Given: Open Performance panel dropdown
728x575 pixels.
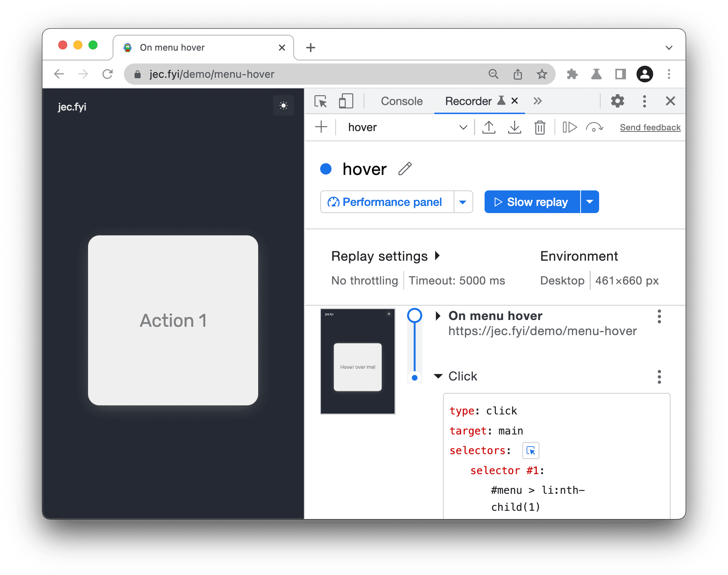Looking at the screenshot, I should pyautogui.click(x=463, y=202).
